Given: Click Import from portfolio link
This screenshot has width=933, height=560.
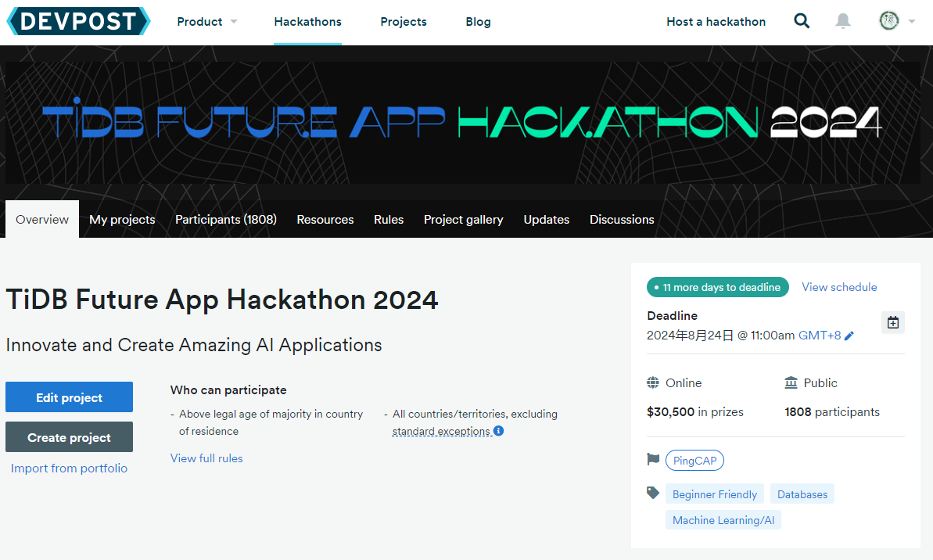Looking at the screenshot, I should click(69, 468).
